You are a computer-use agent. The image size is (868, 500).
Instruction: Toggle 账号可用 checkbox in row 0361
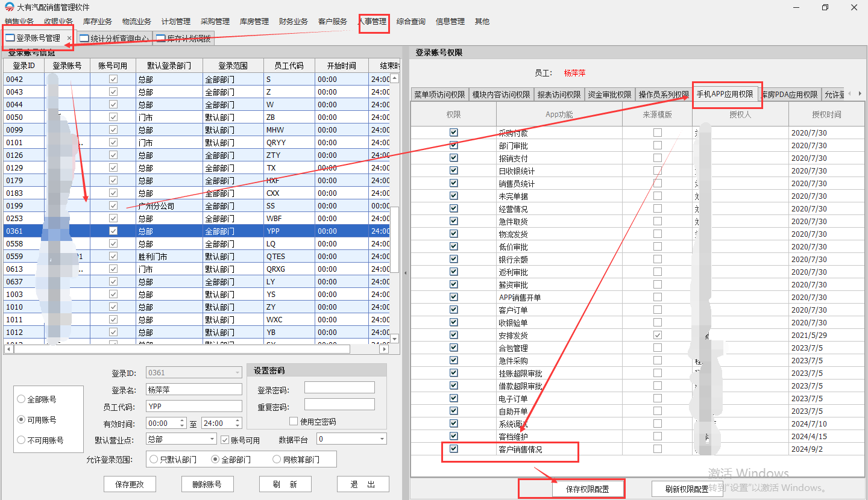pos(113,231)
